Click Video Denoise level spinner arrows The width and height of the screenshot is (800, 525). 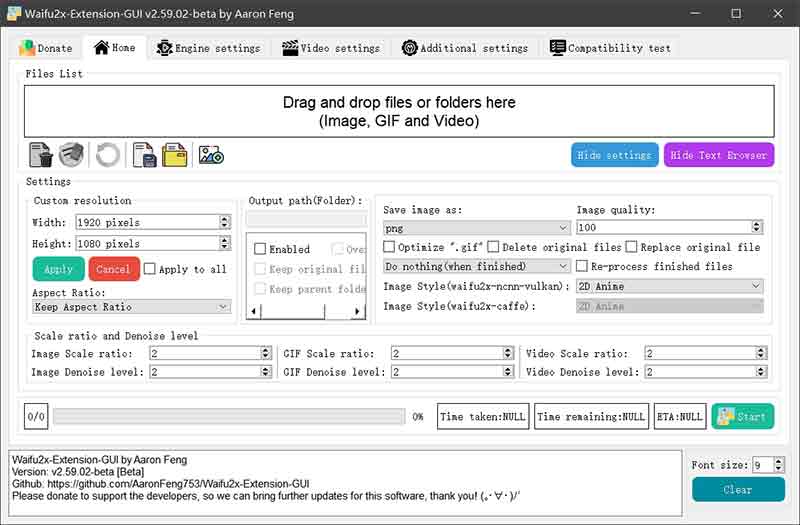761,371
